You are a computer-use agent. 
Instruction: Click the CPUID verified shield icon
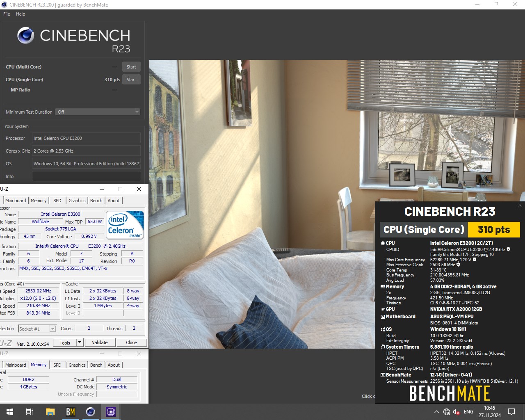pos(509,249)
